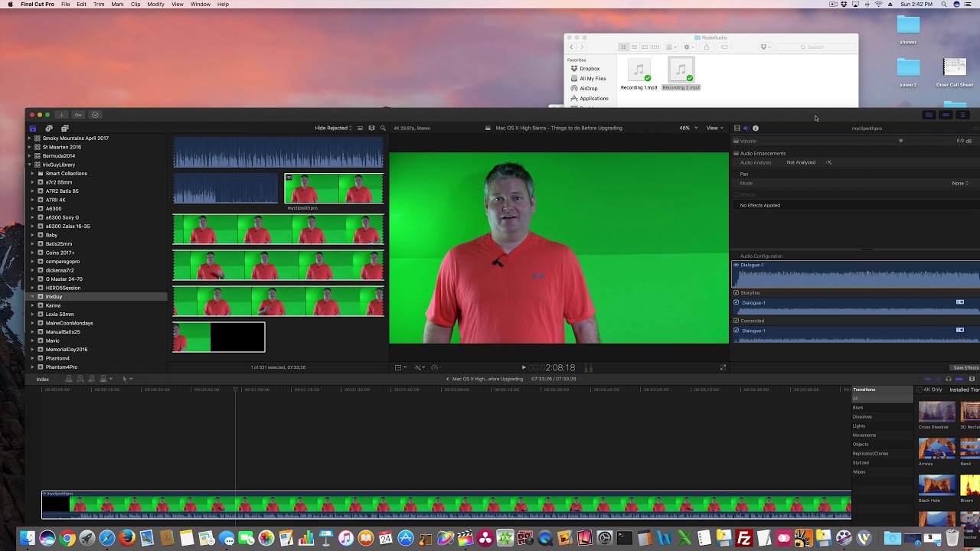This screenshot has height=551, width=980.
Task: Click the auto-enhance audio wand icon
Action: 828,162
